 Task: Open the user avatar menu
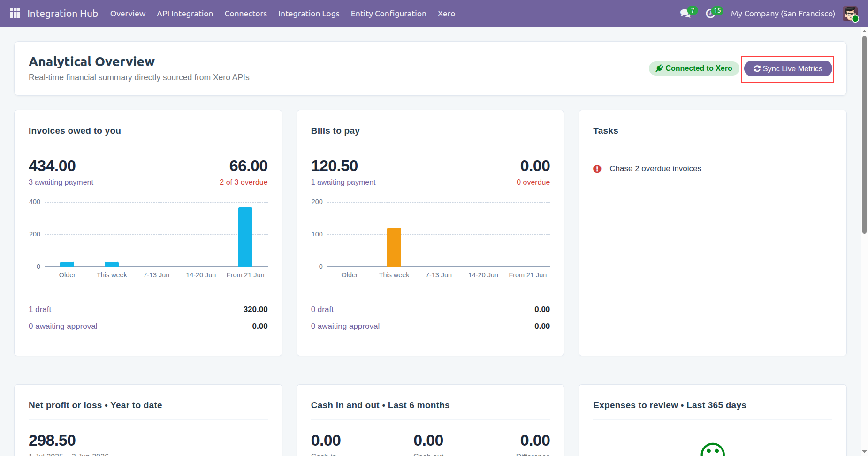(850, 14)
